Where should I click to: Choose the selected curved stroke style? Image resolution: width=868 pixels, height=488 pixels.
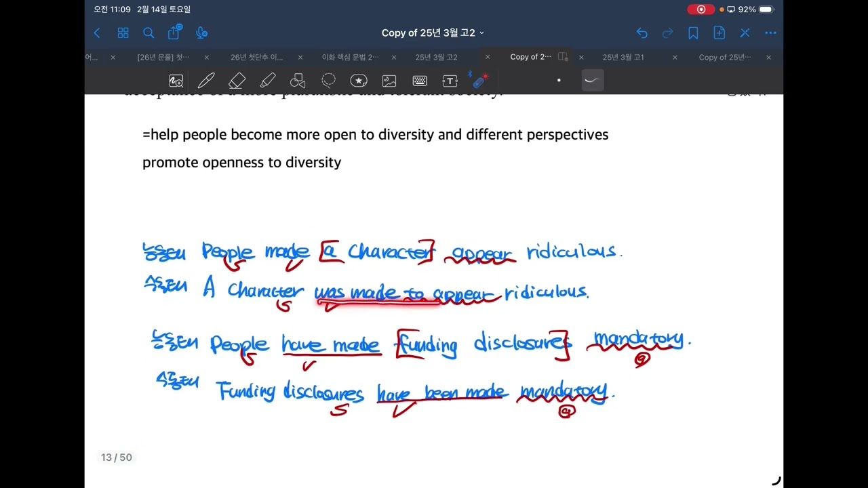coord(592,81)
